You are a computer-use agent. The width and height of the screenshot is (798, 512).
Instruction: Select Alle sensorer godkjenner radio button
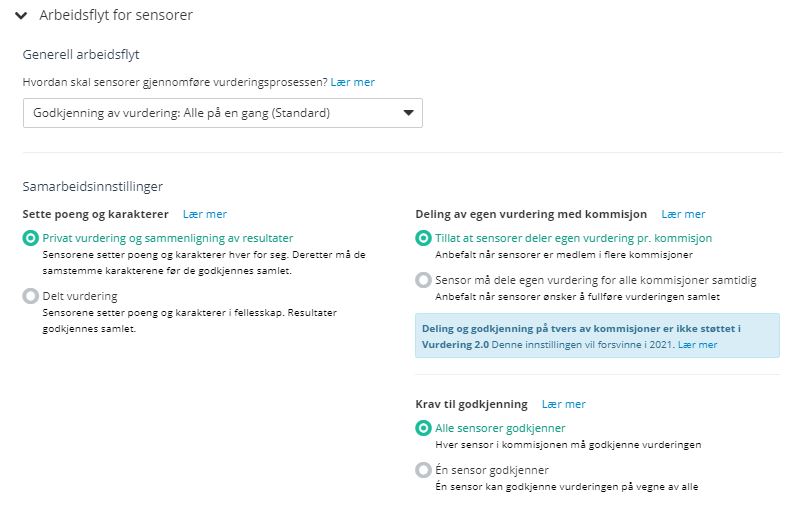click(423, 428)
